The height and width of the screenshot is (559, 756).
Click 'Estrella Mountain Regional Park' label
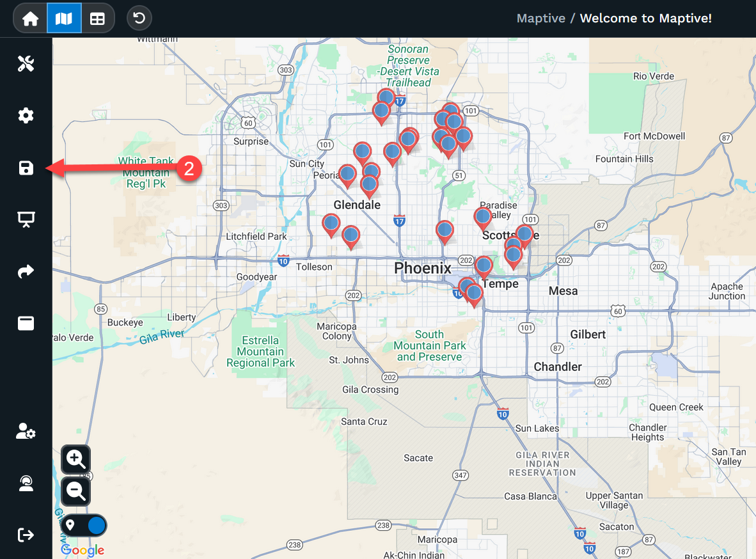tap(260, 352)
